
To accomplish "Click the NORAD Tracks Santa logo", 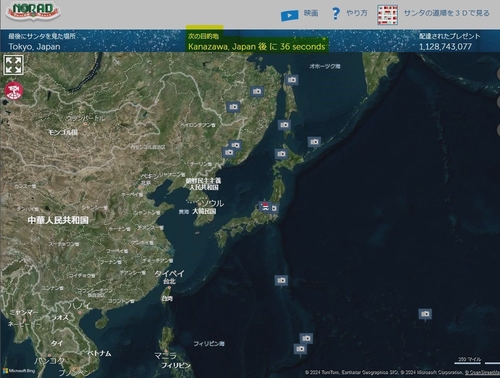I will [33, 11].
